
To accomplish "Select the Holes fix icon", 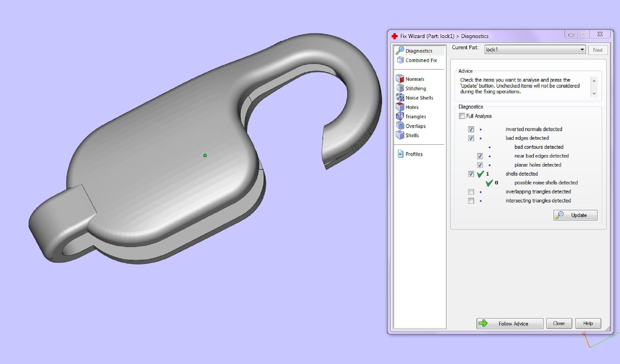I will 400,107.
